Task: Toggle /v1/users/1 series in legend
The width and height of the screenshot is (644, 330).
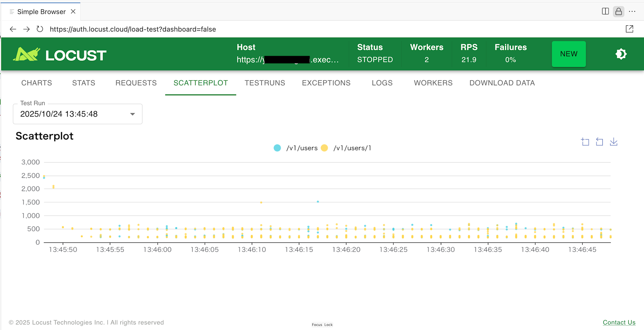Action: point(346,148)
